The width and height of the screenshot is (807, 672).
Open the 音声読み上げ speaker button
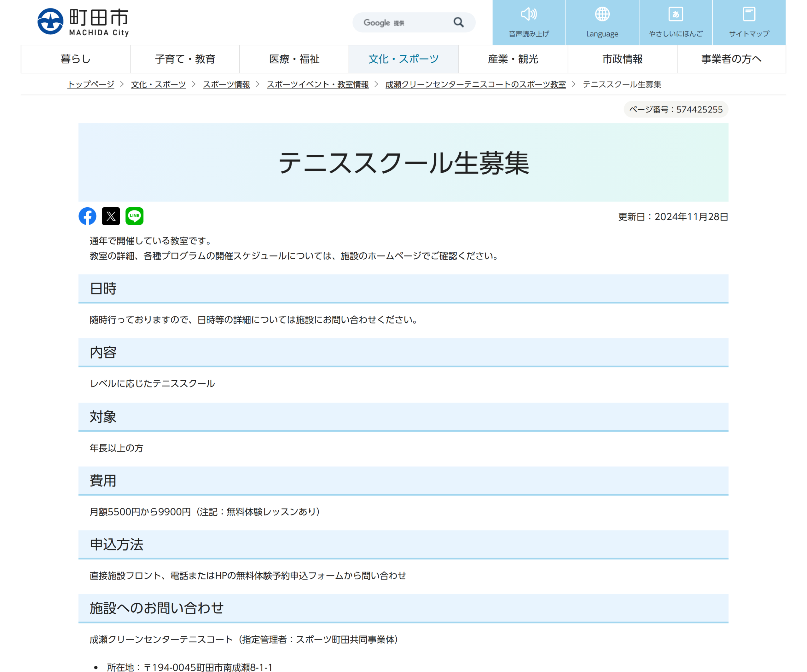[529, 22]
